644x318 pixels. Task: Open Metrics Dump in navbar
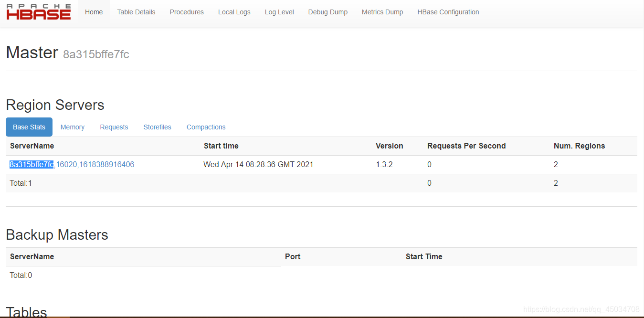(382, 12)
